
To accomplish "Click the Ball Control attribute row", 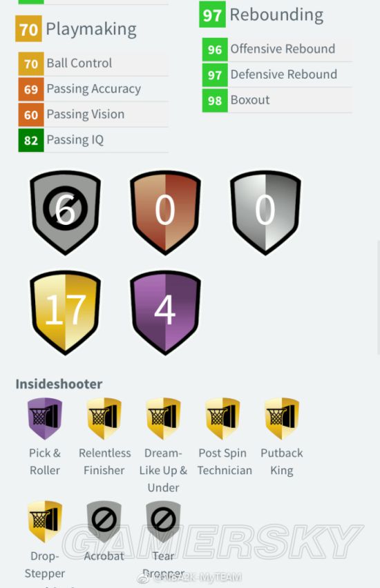I will (x=93, y=63).
